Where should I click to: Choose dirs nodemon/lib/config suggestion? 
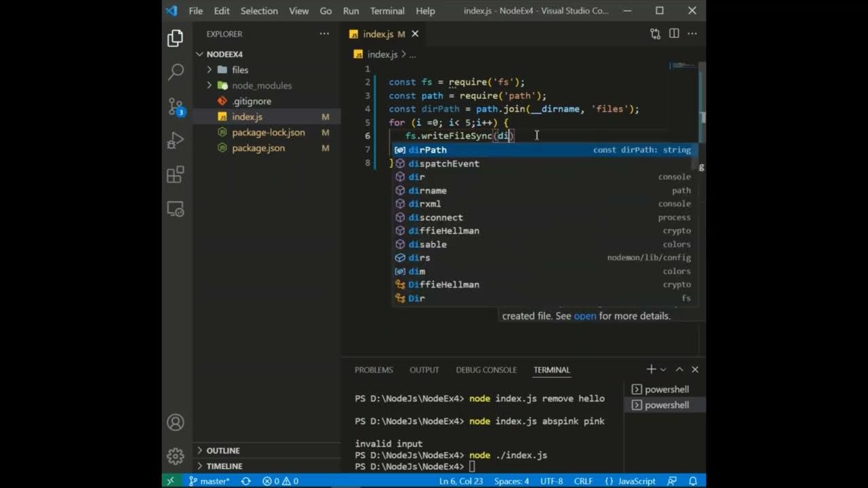pos(545,258)
